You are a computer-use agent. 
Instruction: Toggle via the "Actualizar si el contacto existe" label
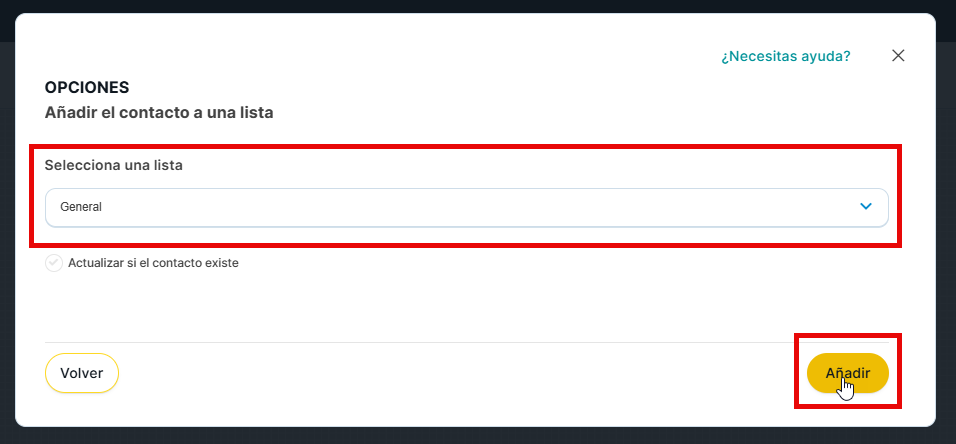click(x=153, y=263)
